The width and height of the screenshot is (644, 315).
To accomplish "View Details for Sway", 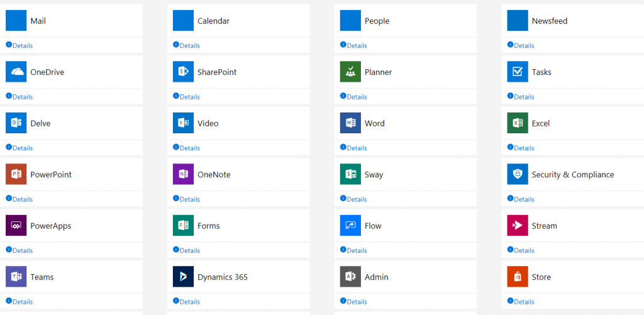I will tap(353, 199).
